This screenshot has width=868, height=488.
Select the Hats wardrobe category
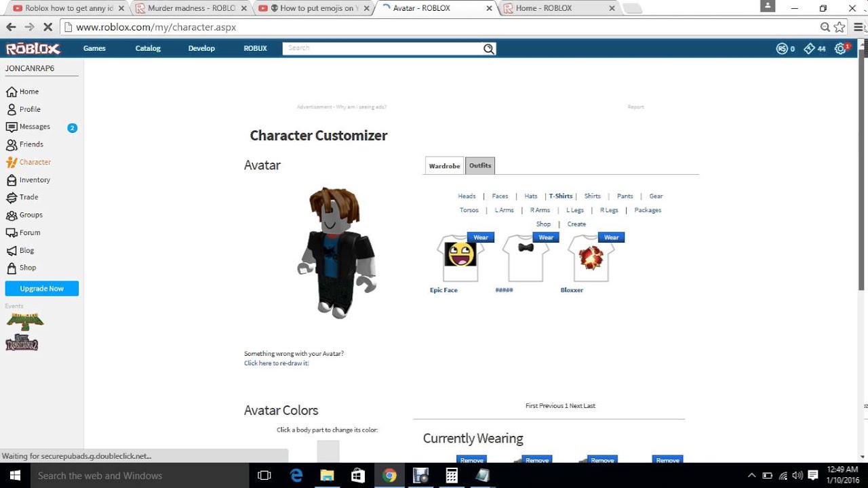[531, 197]
